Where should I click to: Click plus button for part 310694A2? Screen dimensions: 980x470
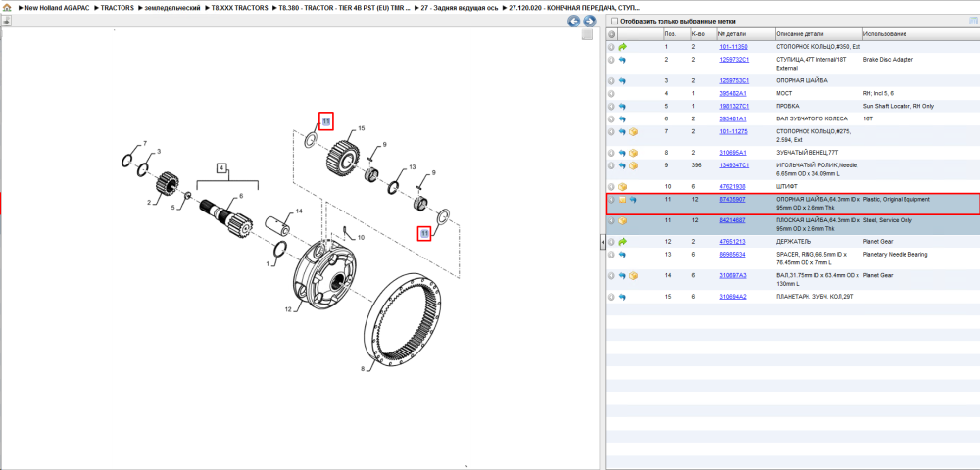pyautogui.click(x=612, y=297)
